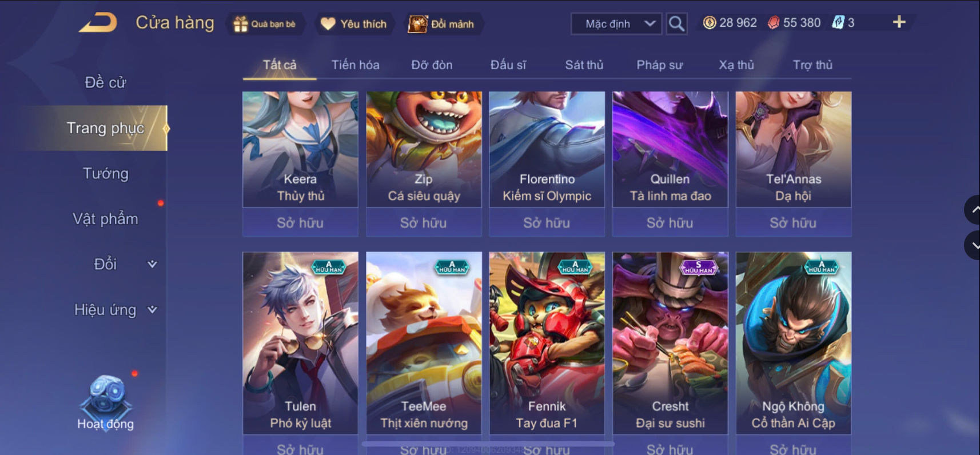Screen dimensions: 980x455
Task: Open the Cresht Đại sư sushi thumbnail
Action: [x=670, y=343]
